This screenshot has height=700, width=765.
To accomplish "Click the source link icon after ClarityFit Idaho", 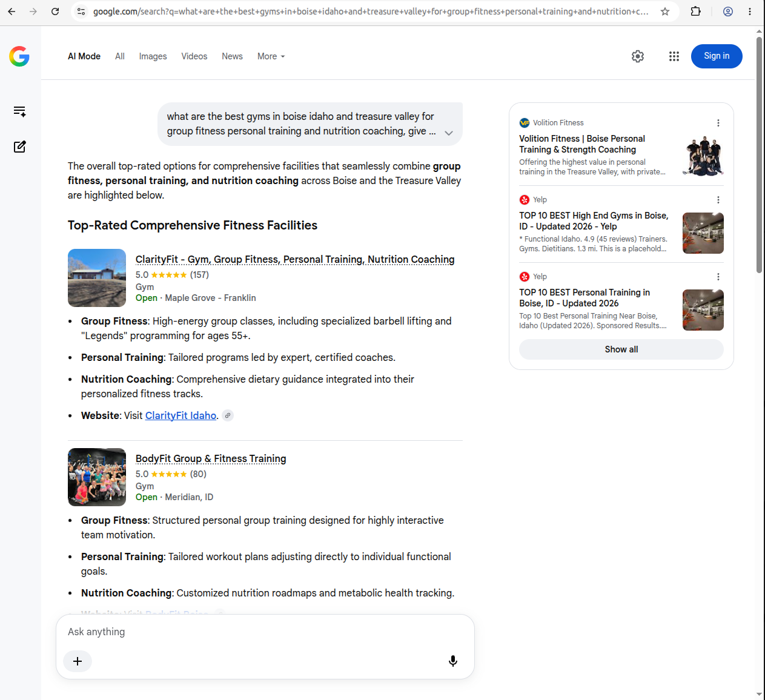I will (228, 415).
